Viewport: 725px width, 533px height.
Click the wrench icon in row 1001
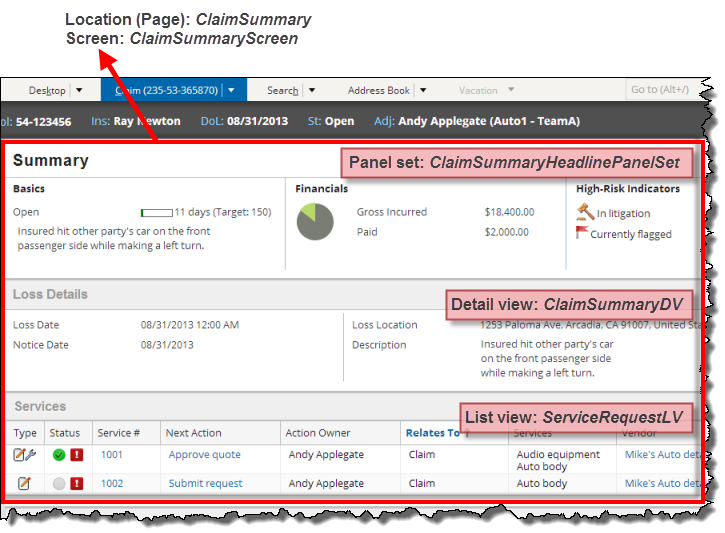tap(31, 454)
